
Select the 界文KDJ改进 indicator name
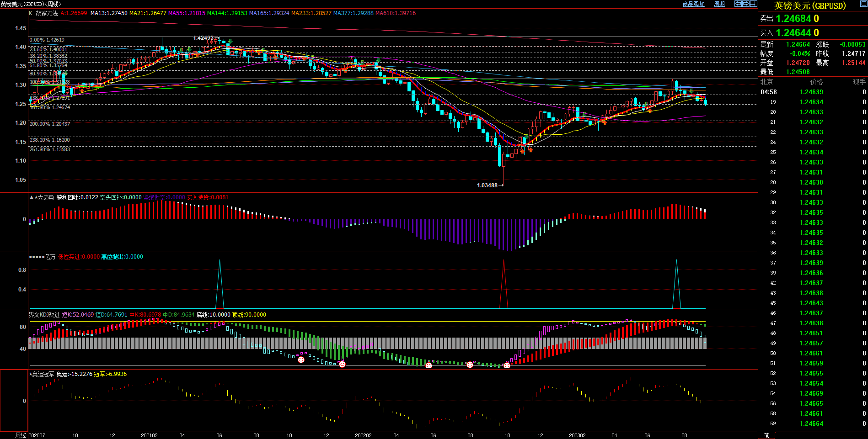44,315
